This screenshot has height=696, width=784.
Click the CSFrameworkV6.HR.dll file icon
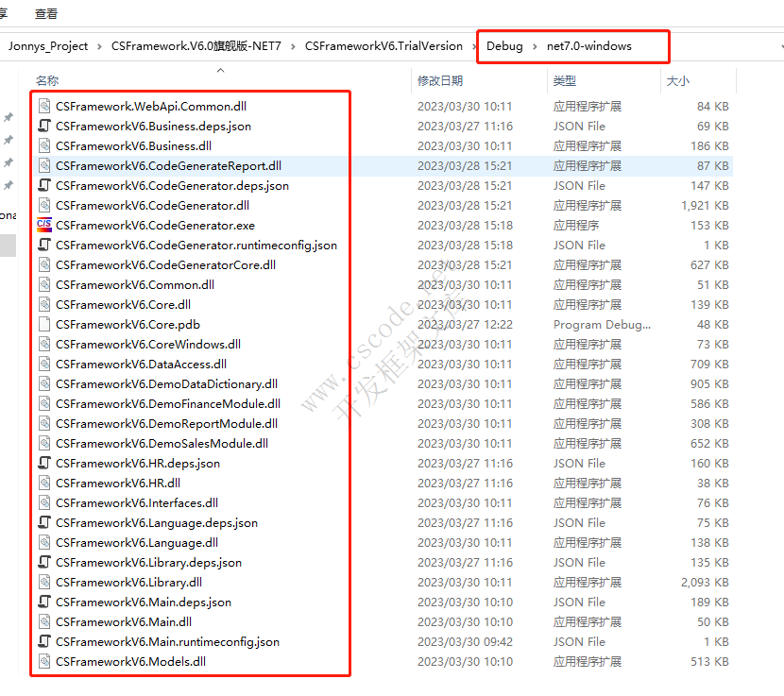point(44,483)
